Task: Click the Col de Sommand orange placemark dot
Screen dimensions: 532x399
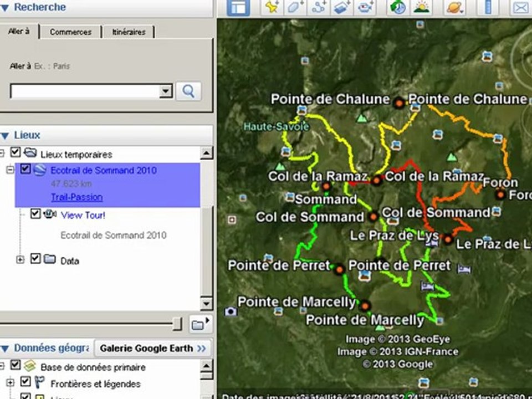Action: coord(373,216)
